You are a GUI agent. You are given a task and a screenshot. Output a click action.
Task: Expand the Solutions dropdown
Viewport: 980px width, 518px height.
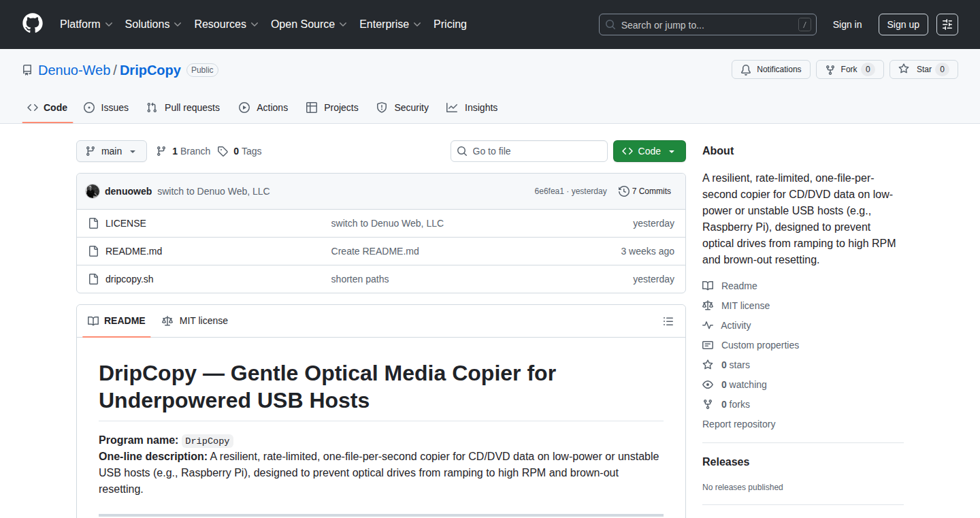153,24
